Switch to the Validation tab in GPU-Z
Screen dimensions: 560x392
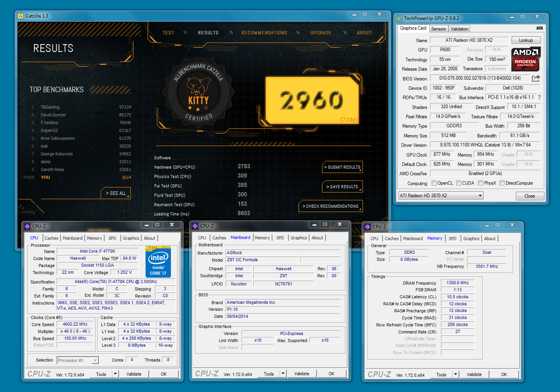459,29
